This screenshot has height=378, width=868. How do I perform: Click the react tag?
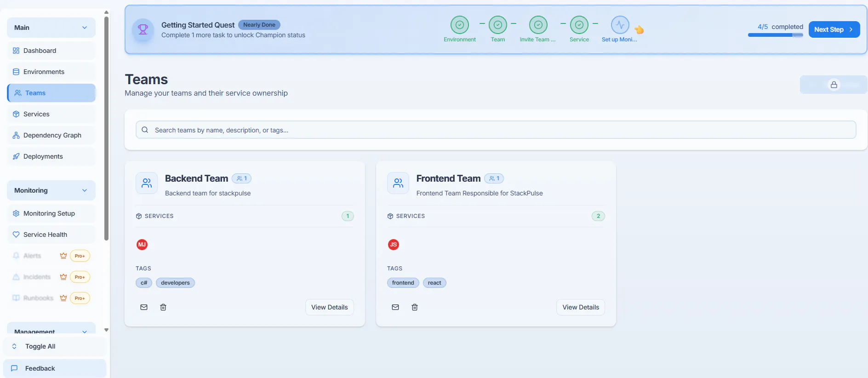click(x=434, y=283)
